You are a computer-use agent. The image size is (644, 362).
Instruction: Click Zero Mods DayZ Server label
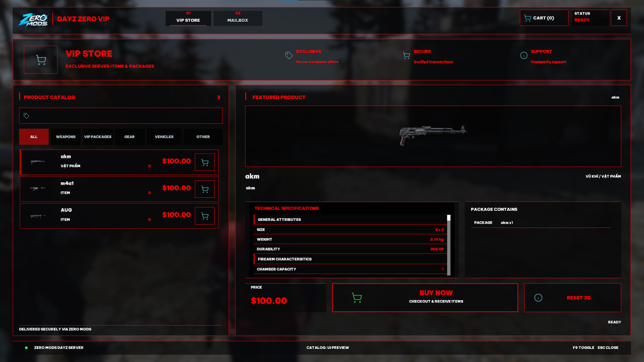59,348
